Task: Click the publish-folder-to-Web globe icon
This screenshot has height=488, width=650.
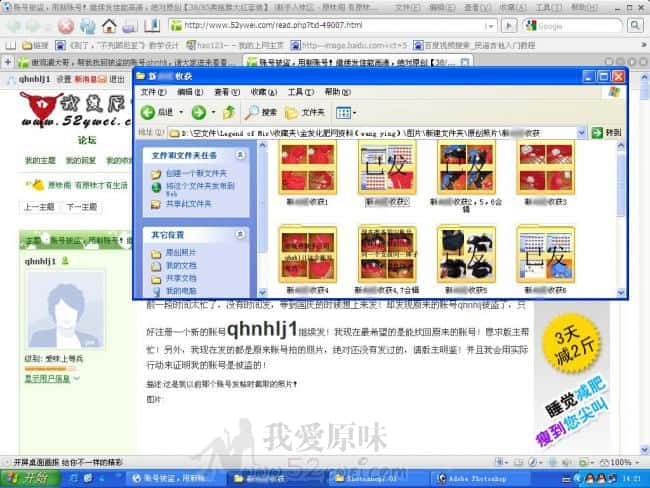Action: (x=156, y=188)
